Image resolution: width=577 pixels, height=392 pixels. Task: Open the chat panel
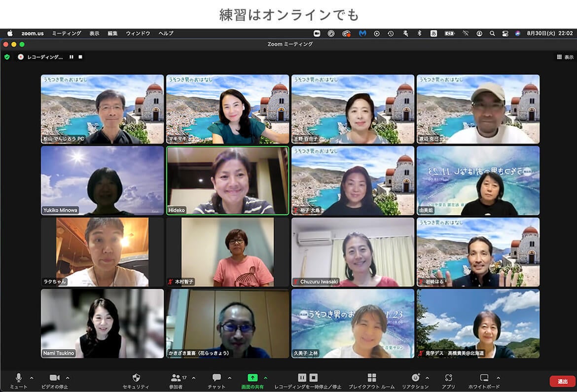pos(216,378)
